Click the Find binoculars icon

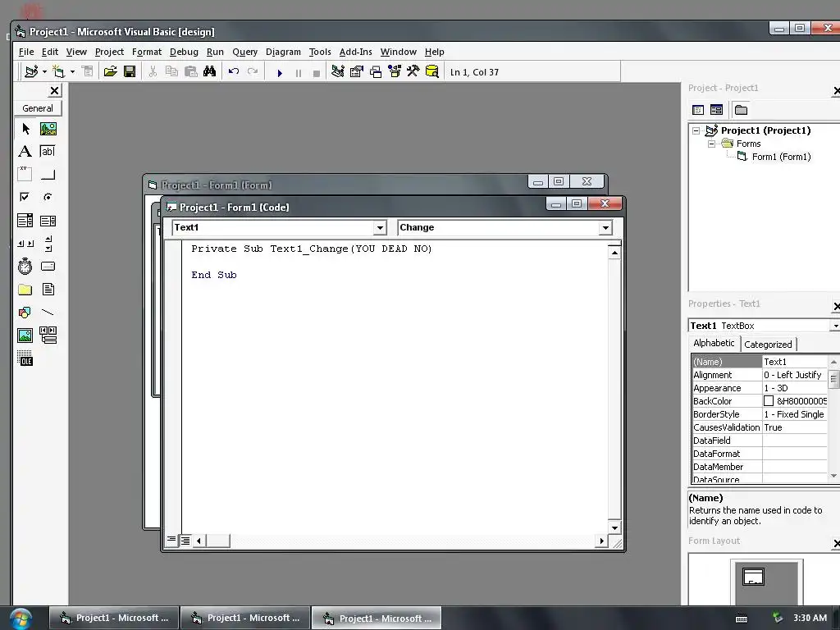pyautogui.click(x=209, y=71)
